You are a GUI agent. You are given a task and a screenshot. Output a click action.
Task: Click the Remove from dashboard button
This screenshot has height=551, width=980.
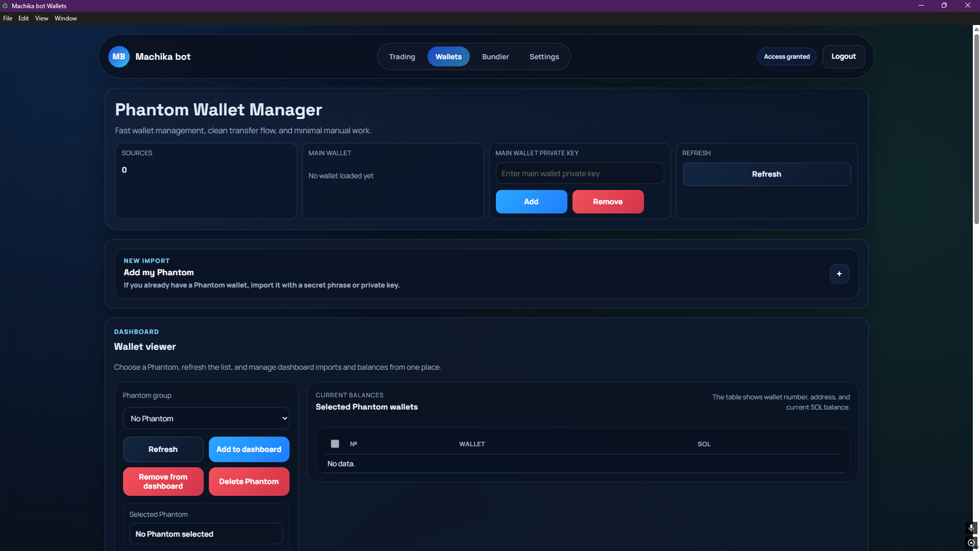[x=163, y=482]
